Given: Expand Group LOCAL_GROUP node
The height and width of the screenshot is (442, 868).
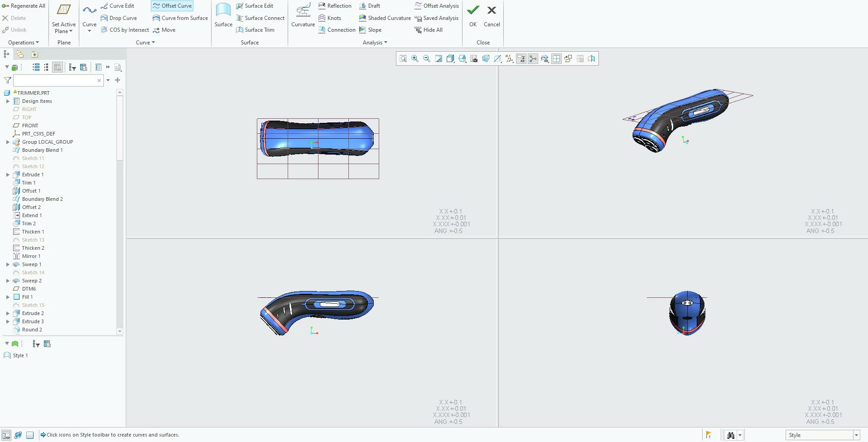Looking at the screenshot, I should pyautogui.click(x=8, y=142).
